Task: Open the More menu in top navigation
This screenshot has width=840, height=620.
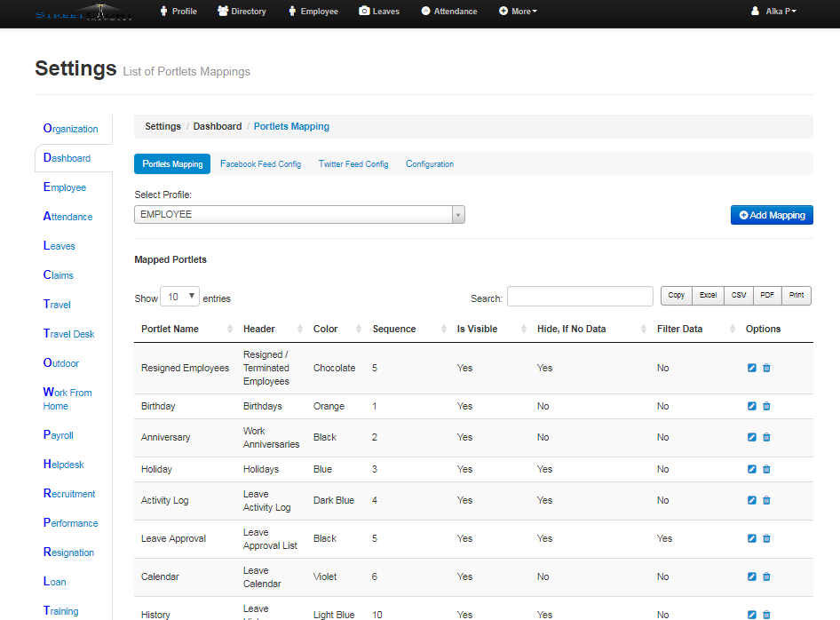Action: [518, 12]
